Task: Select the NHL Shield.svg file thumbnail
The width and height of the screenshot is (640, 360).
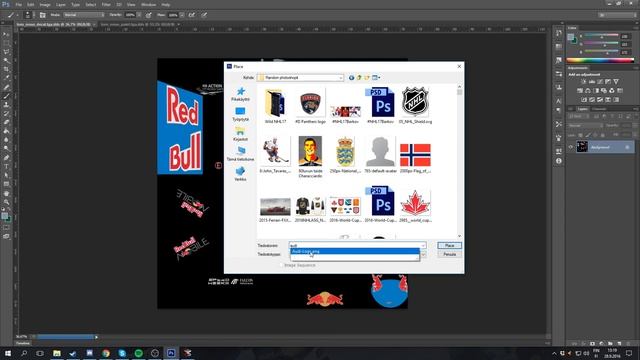Action: [x=415, y=105]
